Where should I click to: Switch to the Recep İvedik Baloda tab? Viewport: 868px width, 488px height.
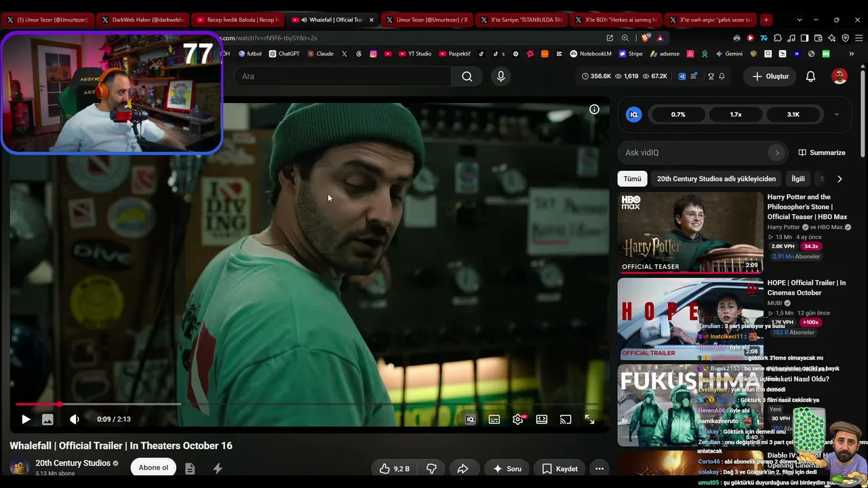(x=238, y=20)
